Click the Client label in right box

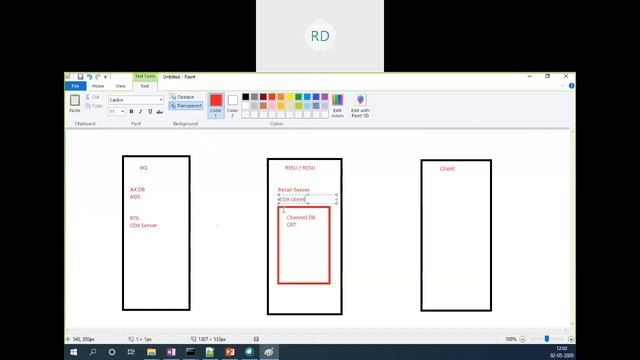pos(447,169)
